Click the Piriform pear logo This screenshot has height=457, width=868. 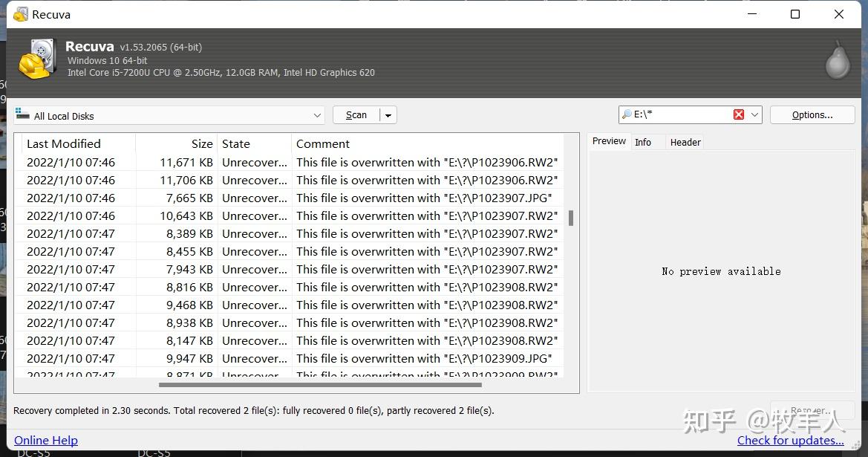click(x=838, y=60)
